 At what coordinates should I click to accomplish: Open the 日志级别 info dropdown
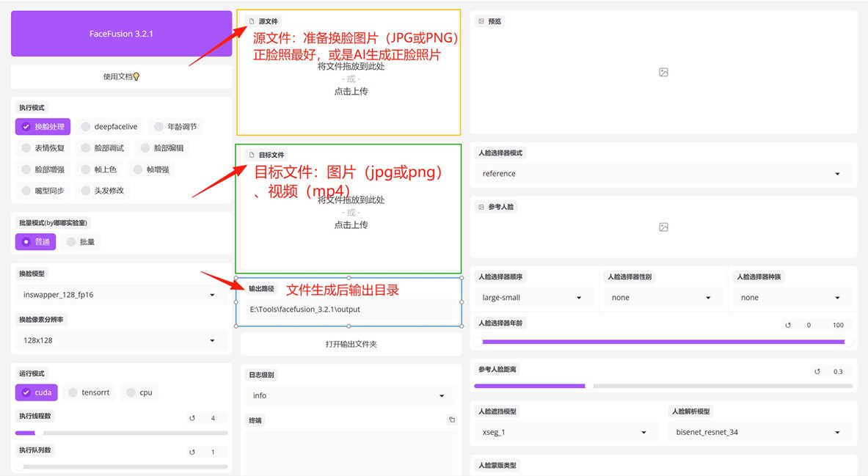(x=351, y=396)
